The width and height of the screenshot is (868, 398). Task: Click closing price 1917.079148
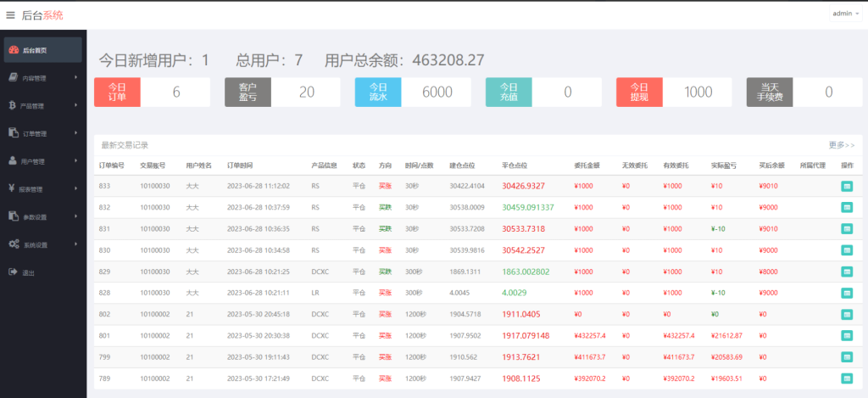[526, 336]
